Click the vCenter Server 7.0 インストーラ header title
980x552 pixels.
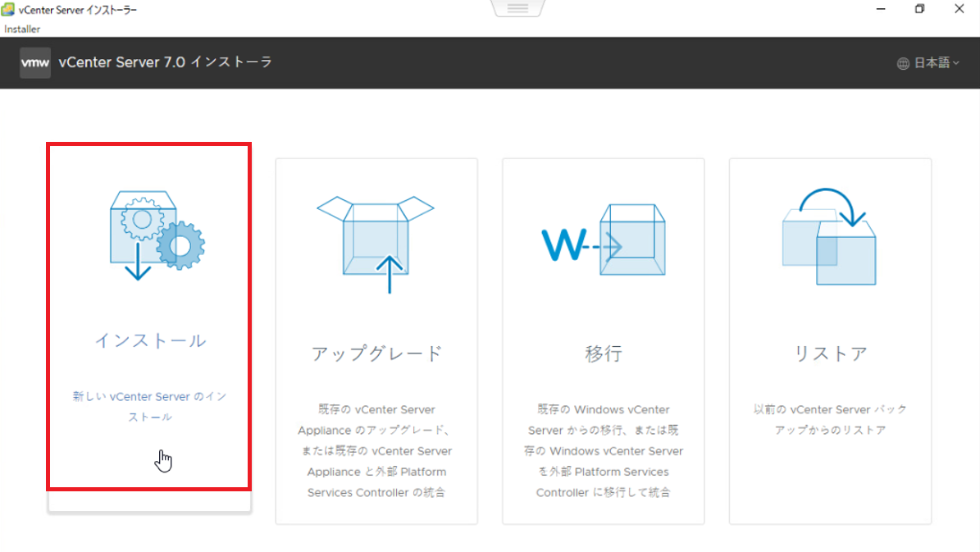(165, 62)
